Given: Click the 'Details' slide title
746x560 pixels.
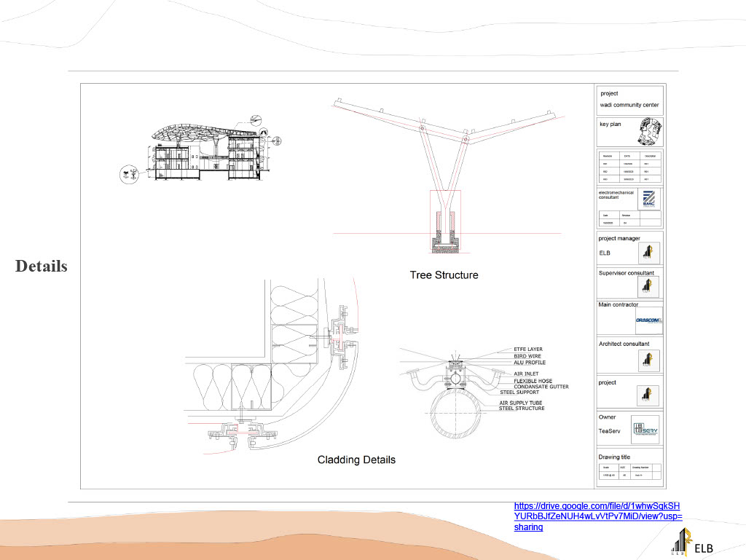Looking at the screenshot, I should pyautogui.click(x=42, y=267).
